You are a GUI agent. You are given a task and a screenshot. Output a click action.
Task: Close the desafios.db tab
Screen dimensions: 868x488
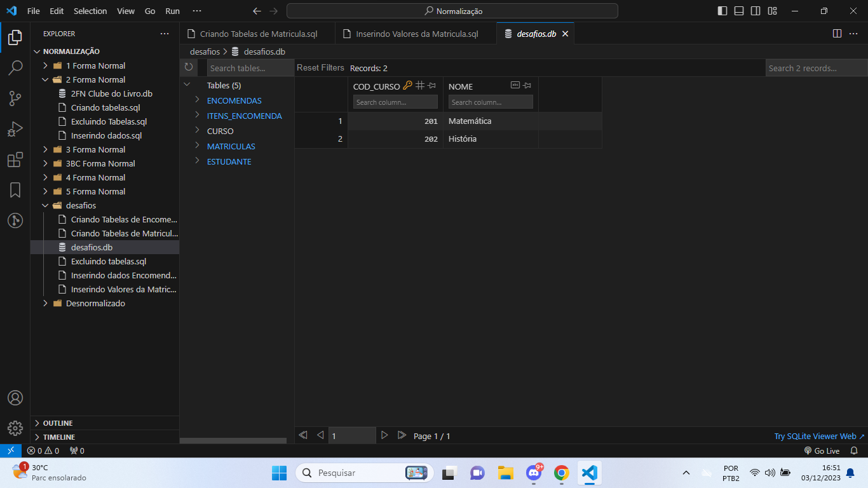pos(565,34)
